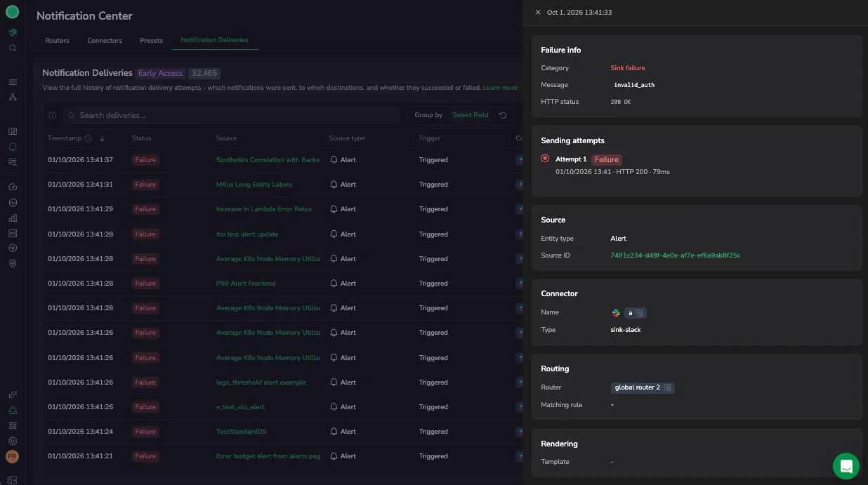The width and height of the screenshot is (868, 485).
Task: Open the Synthetics Correlation source link
Action: point(268,160)
